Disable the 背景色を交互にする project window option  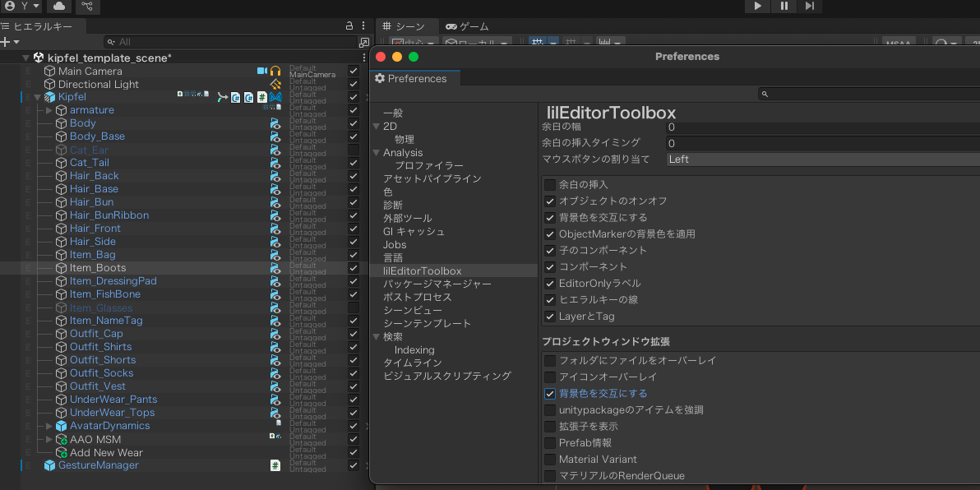point(551,393)
